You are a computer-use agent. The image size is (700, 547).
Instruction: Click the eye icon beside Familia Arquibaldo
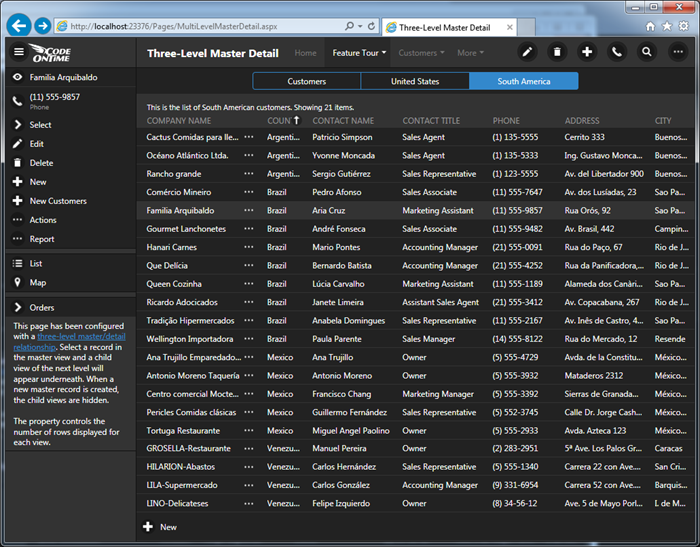[18, 77]
